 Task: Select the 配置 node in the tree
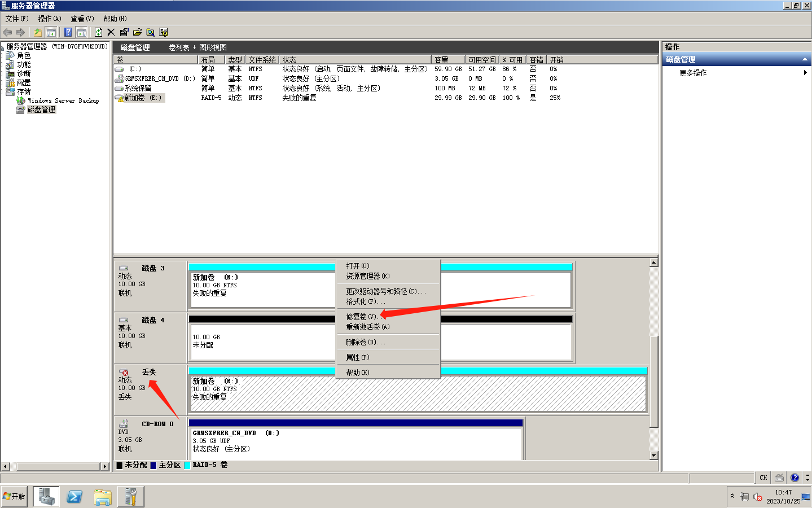pyautogui.click(x=24, y=82)
